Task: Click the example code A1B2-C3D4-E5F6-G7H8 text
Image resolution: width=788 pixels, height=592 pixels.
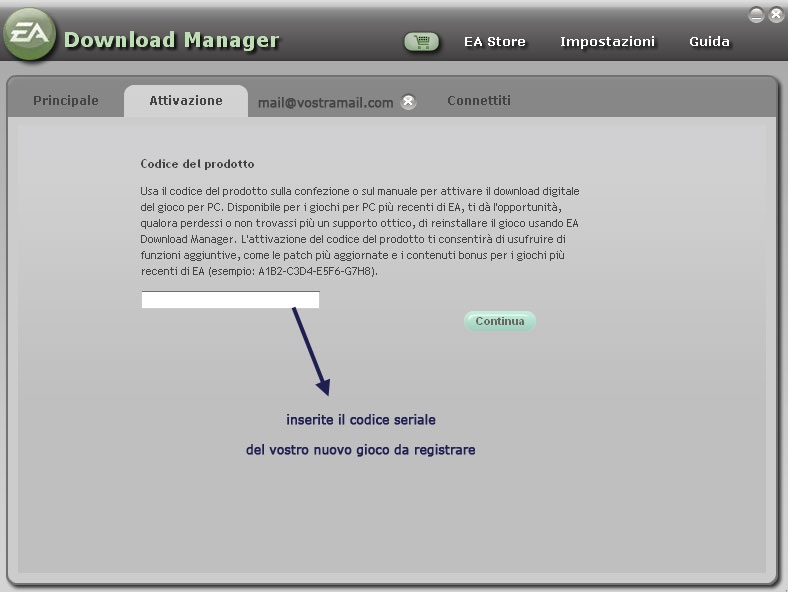Action: [317, 271]
